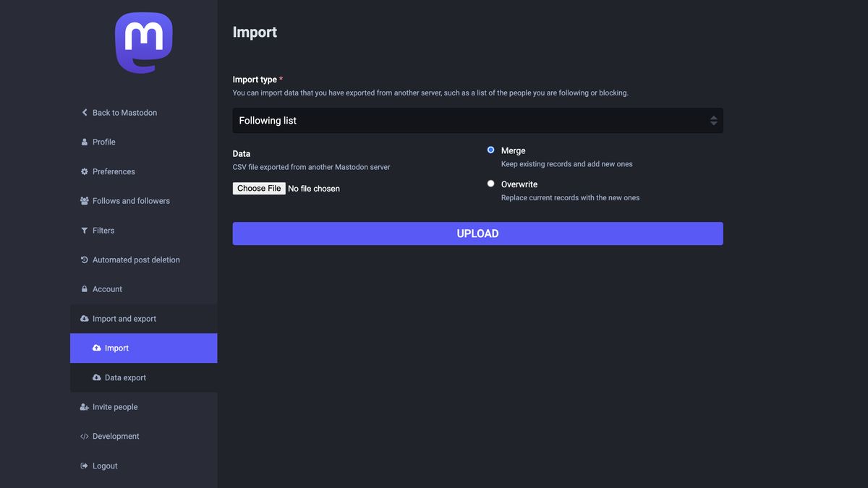868x488 pixels.
Task: Click Choose File to select a CSV
Action: point(258,188)
